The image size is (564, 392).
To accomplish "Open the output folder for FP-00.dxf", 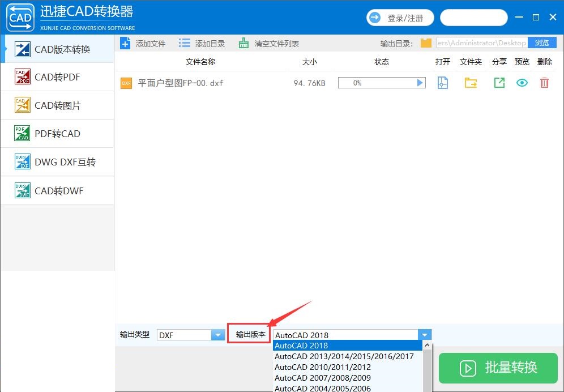I will tap(471, 83).
